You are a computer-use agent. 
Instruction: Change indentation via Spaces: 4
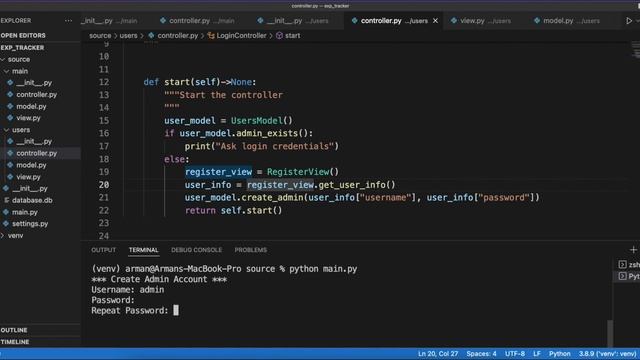(x=481, y=354)
